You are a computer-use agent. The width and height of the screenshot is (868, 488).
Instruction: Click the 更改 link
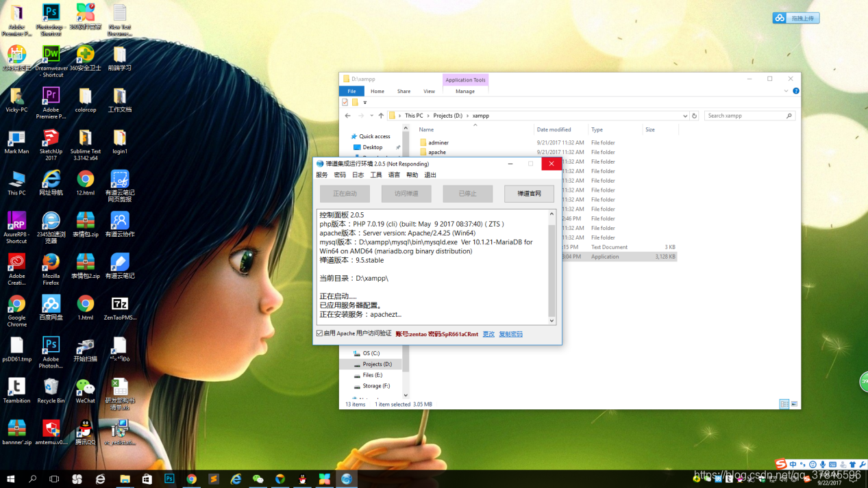click(488, 334)
